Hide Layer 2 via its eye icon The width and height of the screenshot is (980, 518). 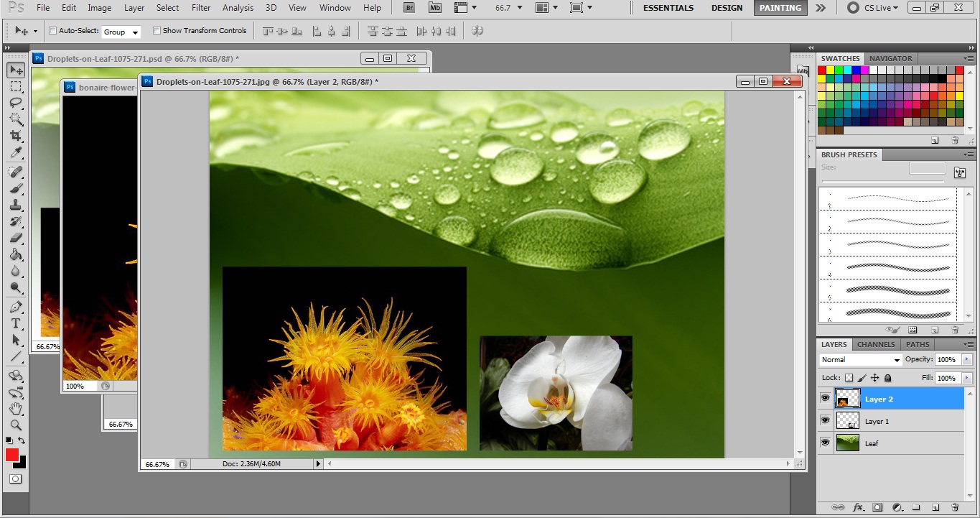tap(825, 398)
